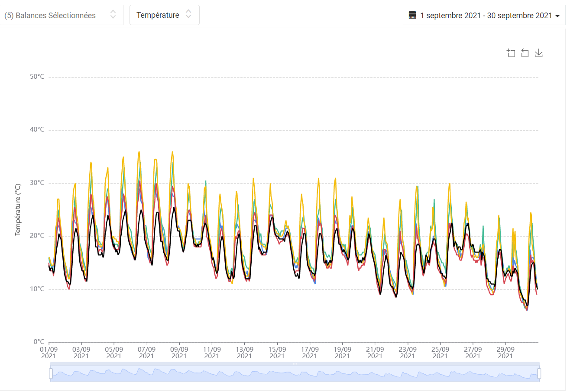
Task: Open the 1 septembre 2021 date range
Action: point(484,15)
